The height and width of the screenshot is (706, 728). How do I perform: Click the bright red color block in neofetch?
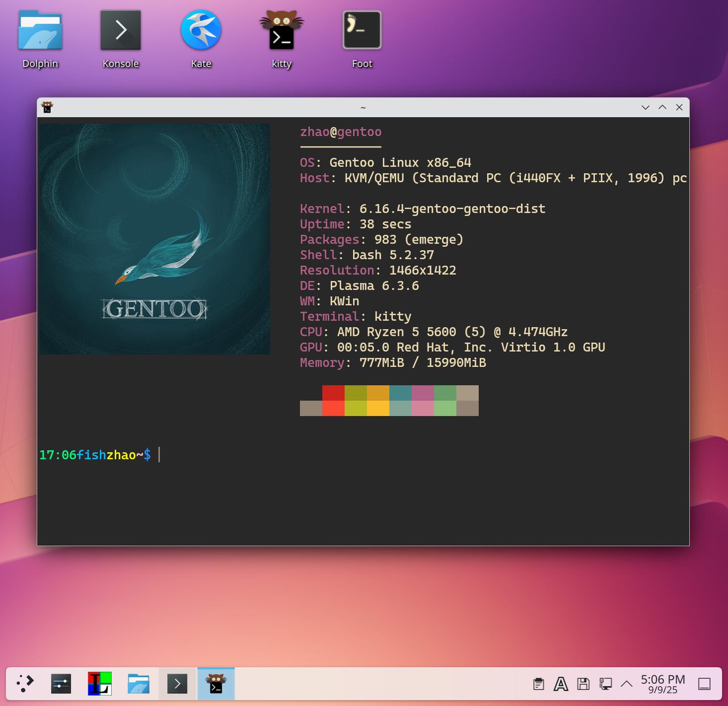pyautogui.click(x=333, y=408)
